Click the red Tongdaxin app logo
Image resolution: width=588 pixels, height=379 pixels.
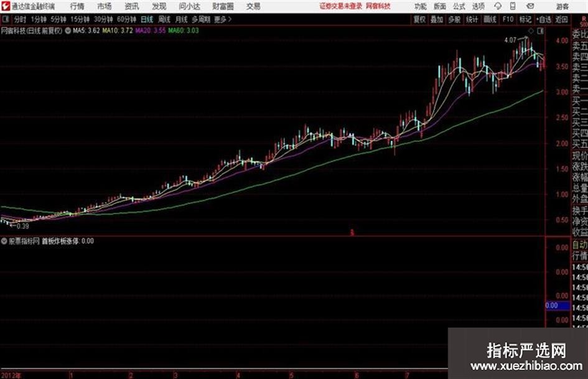(x=6, y=6)
